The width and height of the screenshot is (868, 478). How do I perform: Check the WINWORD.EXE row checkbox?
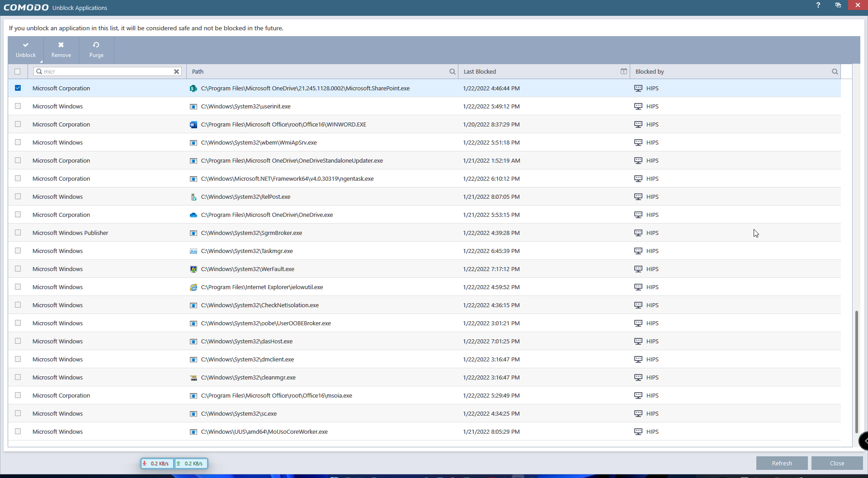tap(18, 124)
